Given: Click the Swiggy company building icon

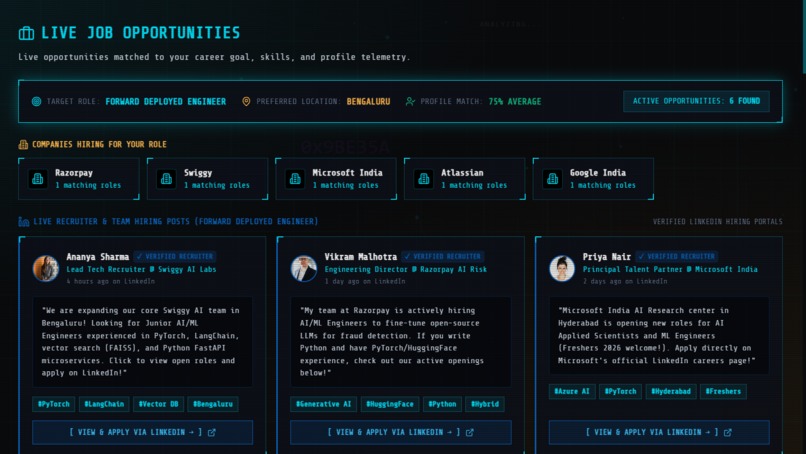Looking at the screenshot, I should tap(166, 179).
